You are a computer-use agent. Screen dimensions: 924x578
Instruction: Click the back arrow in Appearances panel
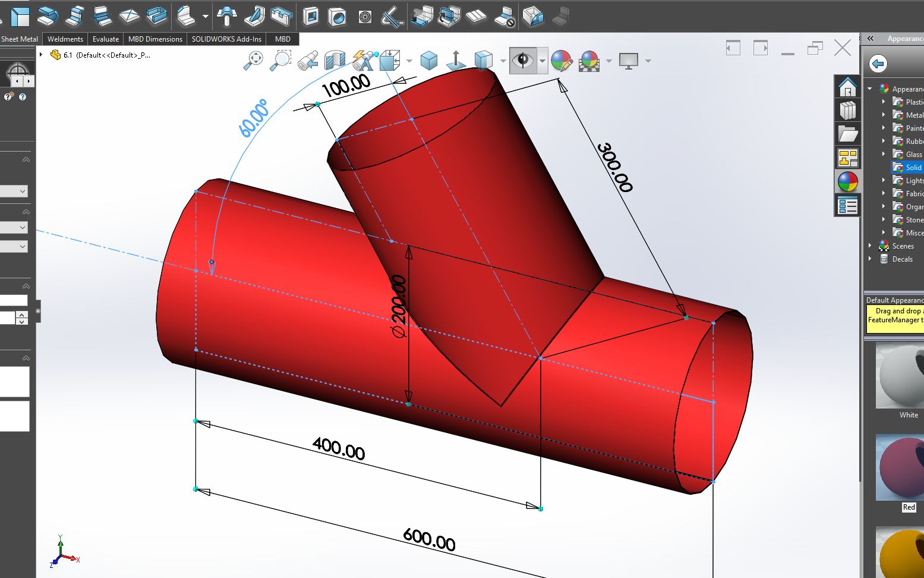tap(879, 63)
